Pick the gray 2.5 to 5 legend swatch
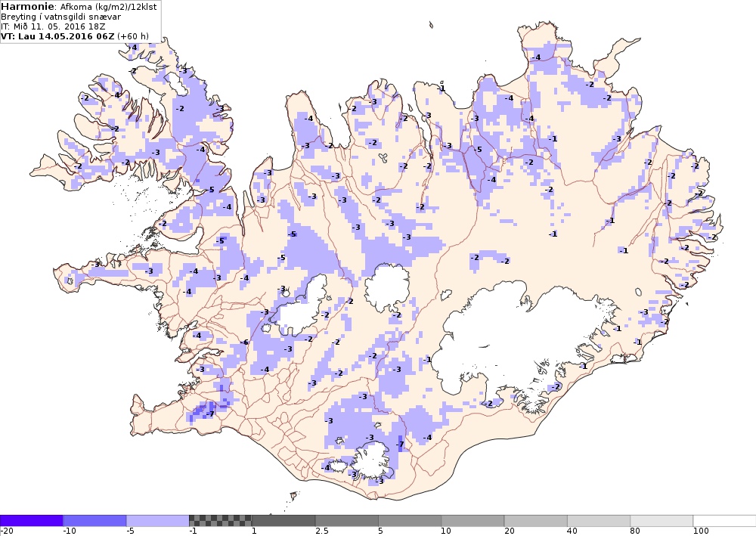 click(347, 521)
